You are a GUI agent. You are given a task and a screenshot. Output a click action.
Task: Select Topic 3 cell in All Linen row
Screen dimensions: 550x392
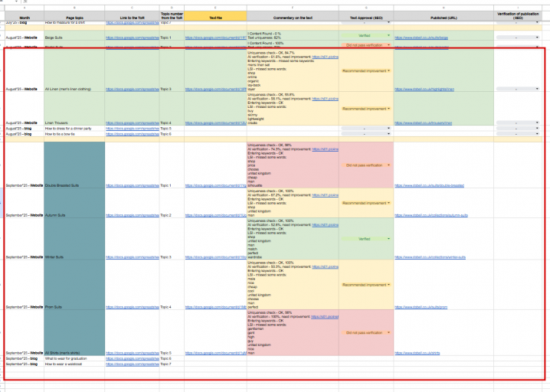172,70
